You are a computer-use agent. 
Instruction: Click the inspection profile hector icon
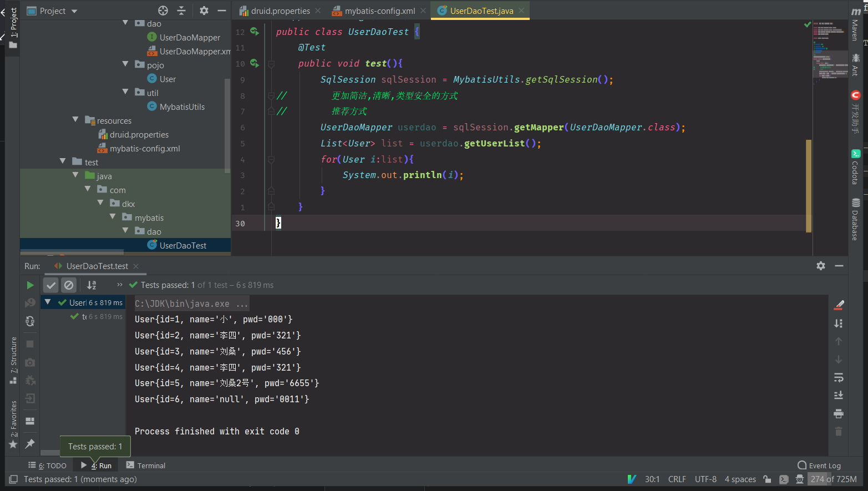click(x=800, y=479)
